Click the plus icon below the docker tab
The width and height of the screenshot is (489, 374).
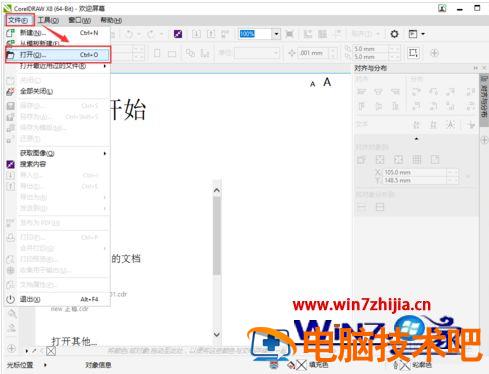coord(484,140)
